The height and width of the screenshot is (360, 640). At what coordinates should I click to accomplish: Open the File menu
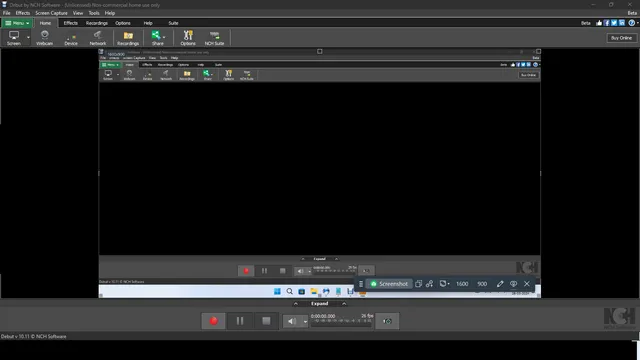(7, 13)
